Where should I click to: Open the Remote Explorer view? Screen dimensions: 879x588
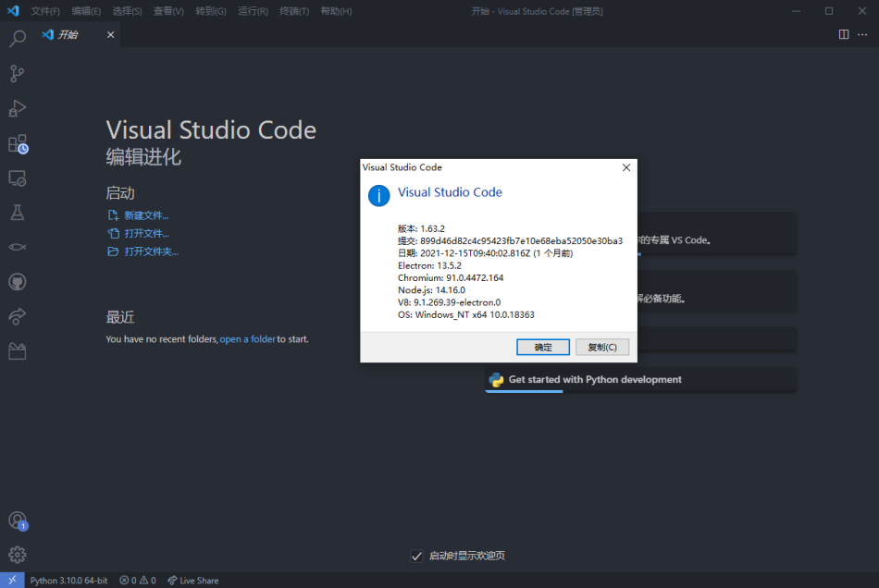coord(18,178)
